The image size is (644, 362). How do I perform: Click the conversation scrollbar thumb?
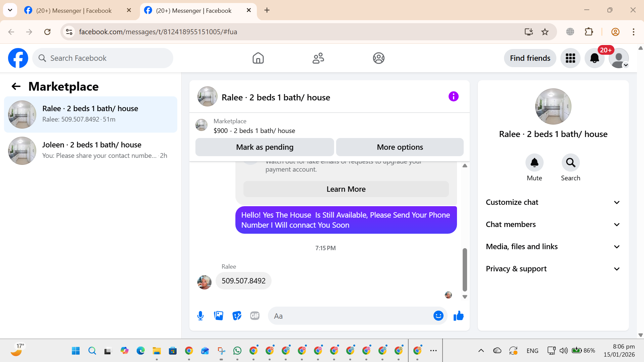pyautogui.click(x=465, y=269)
